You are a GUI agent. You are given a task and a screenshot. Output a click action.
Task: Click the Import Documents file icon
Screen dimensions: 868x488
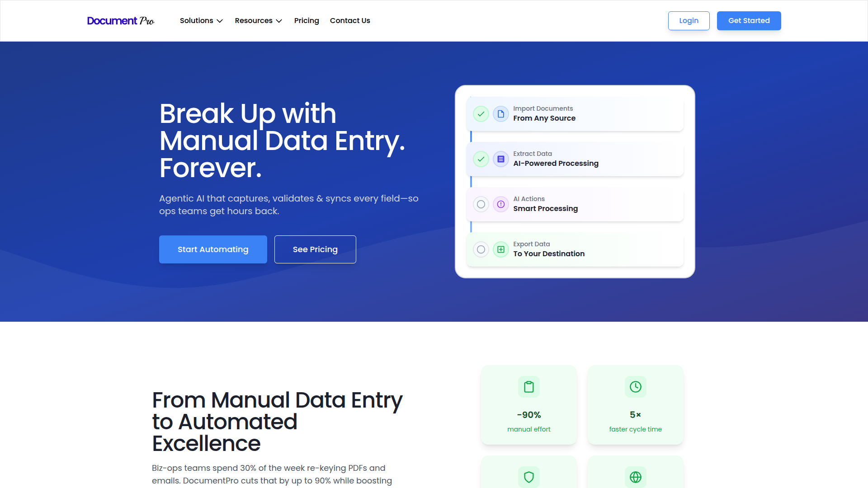[501, 114]
